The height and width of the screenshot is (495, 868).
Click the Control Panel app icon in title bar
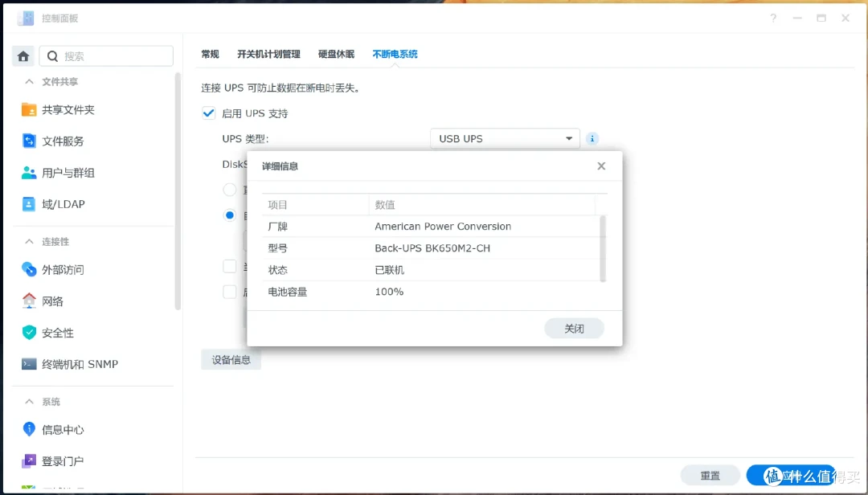pyautogui.click(x=26, y=18)
